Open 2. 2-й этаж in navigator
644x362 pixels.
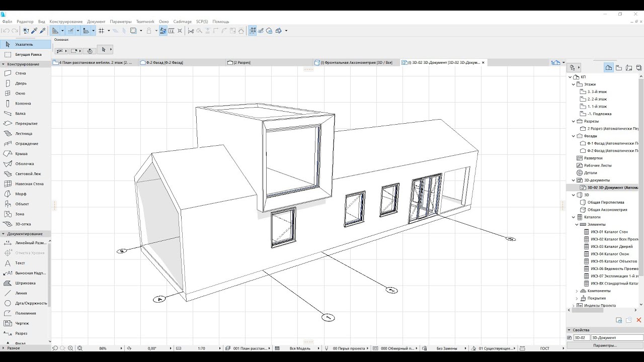[x=597, y=99]
